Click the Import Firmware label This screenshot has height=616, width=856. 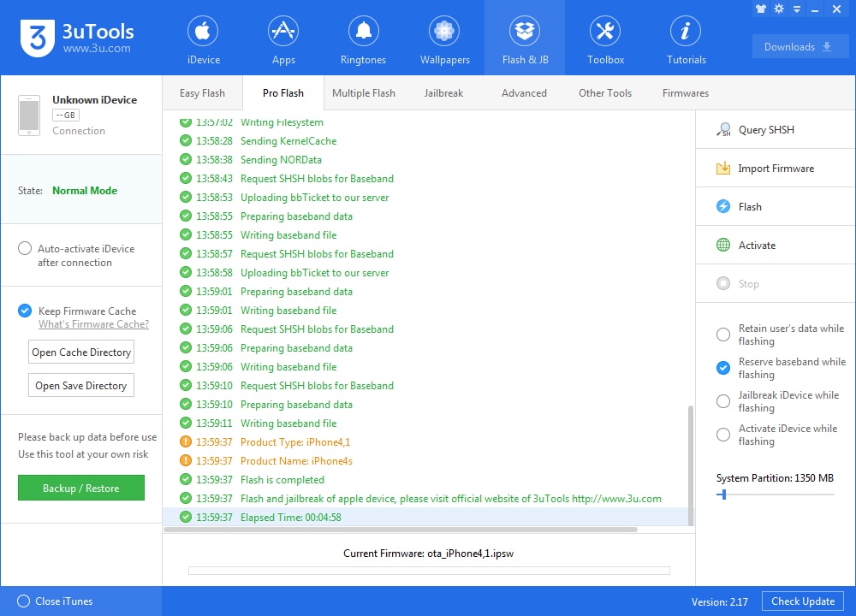776,168
